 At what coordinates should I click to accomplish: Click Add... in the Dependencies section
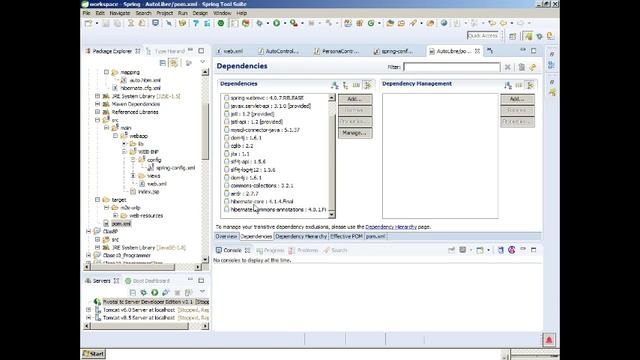(x=355, y=99)
